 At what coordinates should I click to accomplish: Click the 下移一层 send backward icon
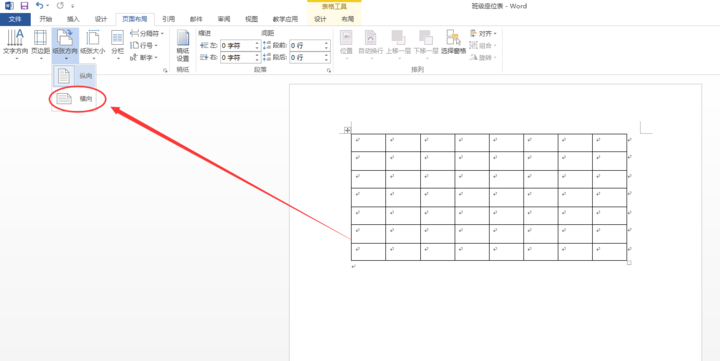coord(426,45)
